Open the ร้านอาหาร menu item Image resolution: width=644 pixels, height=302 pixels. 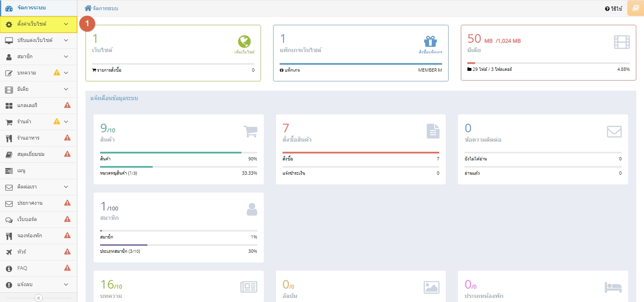39,138
